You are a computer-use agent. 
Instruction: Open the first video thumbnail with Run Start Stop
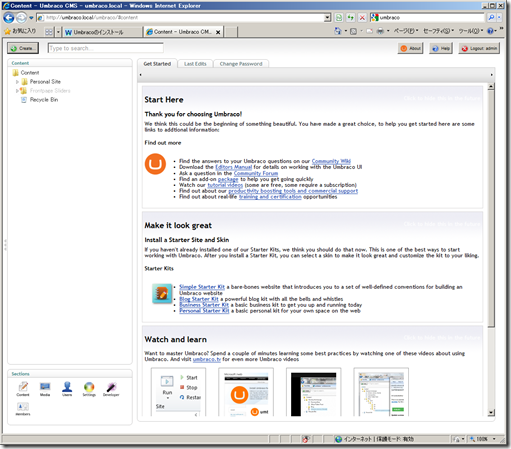click(x=178, y=392)
